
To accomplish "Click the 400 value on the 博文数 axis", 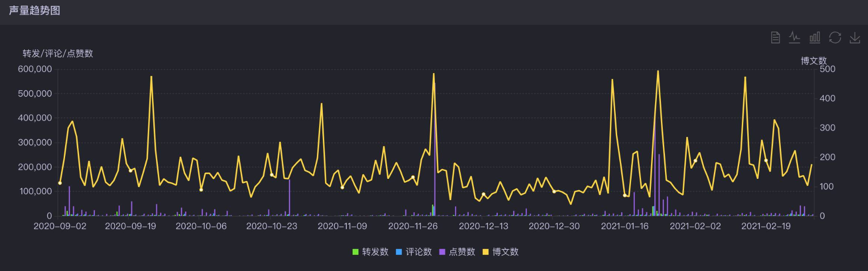I will [827, 98].
